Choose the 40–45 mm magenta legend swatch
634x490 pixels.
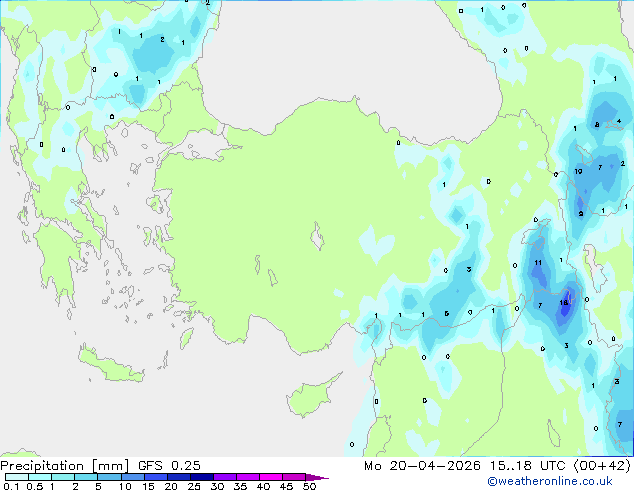(271, 477)
